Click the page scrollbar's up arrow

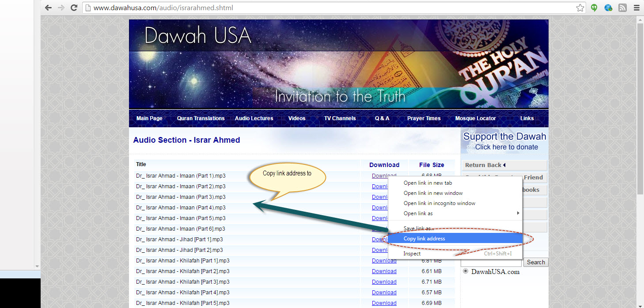coord(640,19)
